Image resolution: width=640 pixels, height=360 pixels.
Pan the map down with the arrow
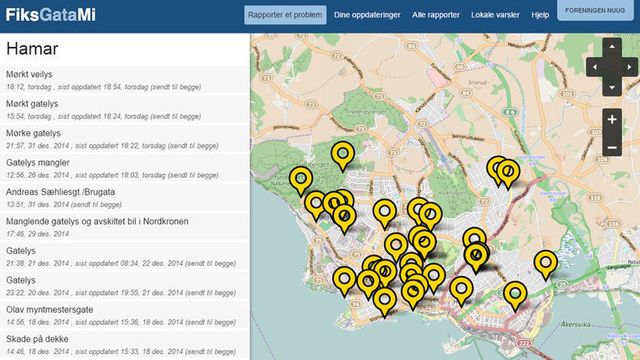(612, 87)
